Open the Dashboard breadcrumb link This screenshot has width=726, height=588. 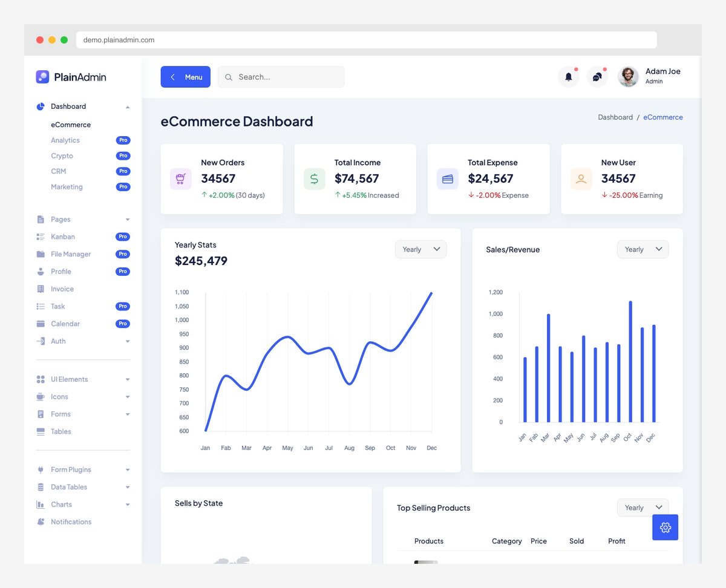coord(615,117)
